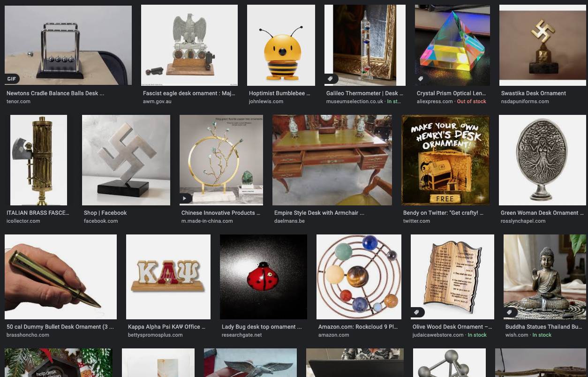The image size is (588, 377).
Task: Click the johnlewis.com source link
Action: tap(266, 101)
